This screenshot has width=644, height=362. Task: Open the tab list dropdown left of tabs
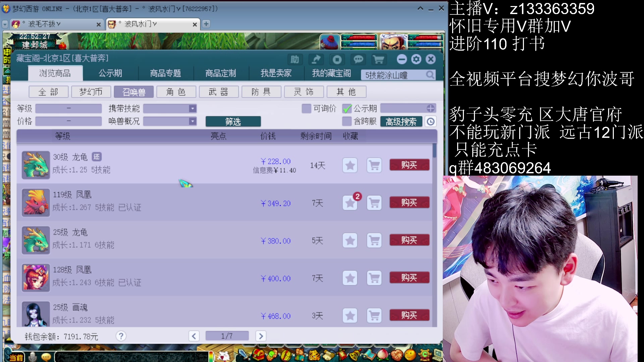(5, 24)
